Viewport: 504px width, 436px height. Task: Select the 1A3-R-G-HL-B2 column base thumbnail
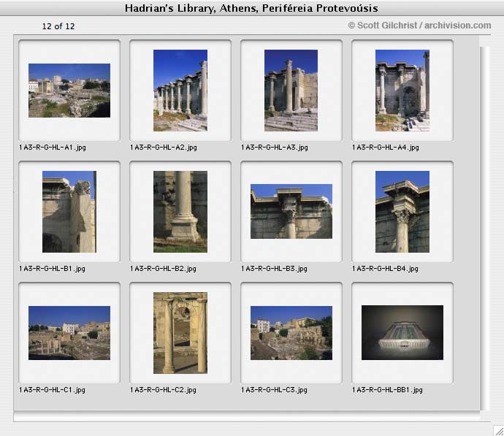tap(180, 211)
